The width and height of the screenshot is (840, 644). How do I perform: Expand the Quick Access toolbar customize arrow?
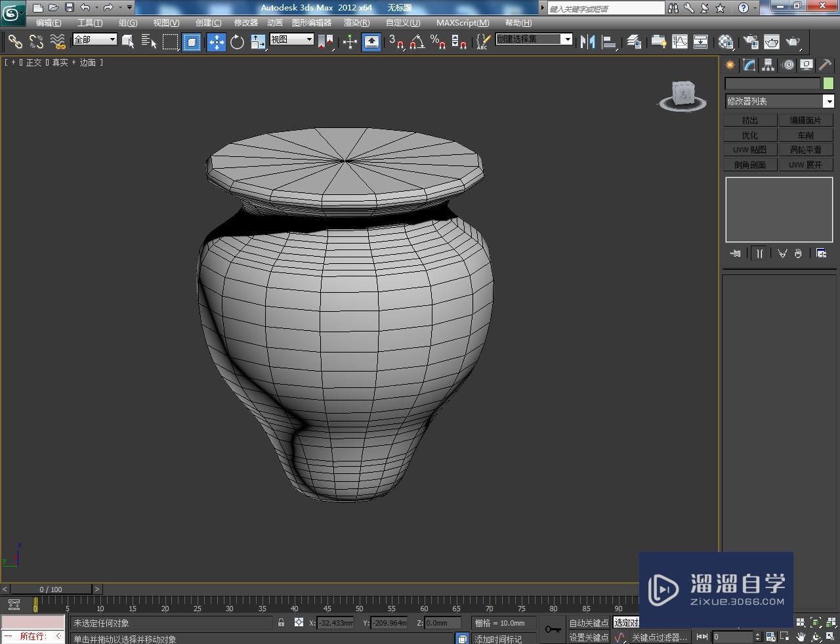tap(129, 8)
